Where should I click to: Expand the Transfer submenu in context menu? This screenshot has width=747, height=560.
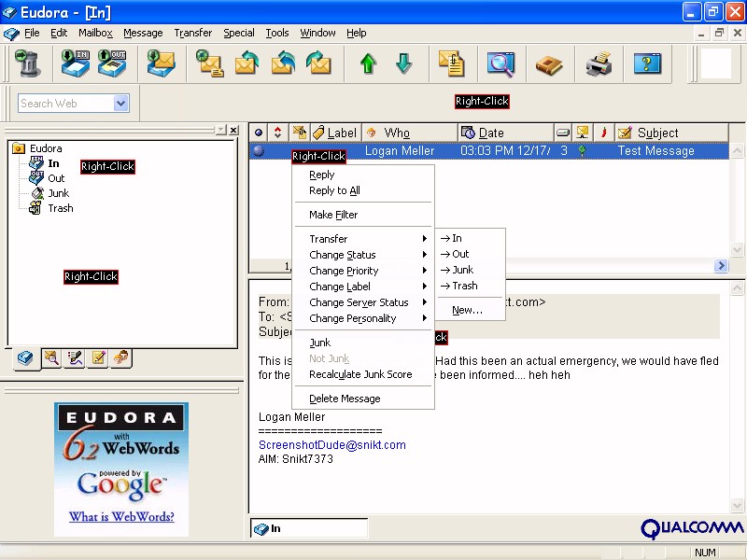tap(363, 239)
